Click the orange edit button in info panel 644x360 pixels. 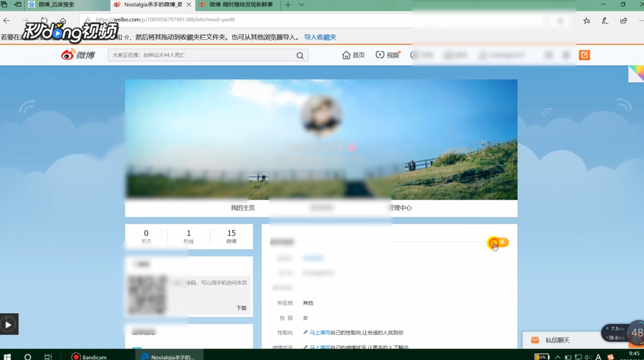pyautogui.click(x=498, y=242)
